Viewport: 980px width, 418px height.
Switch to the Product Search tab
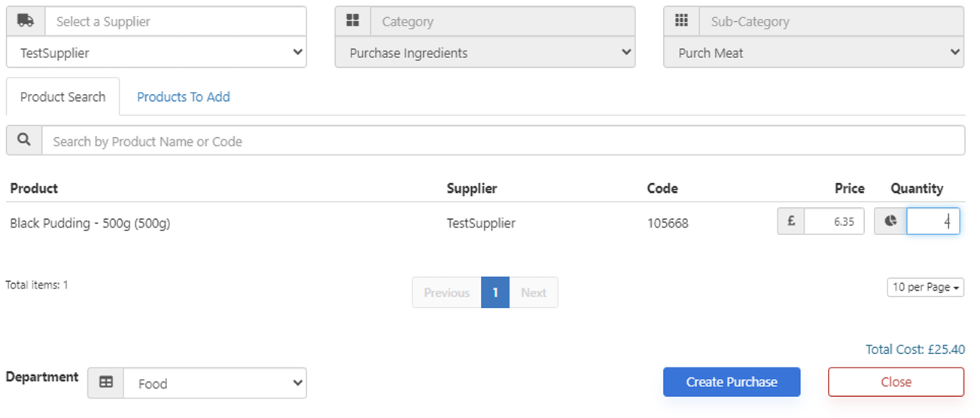(x=62, y=97)
